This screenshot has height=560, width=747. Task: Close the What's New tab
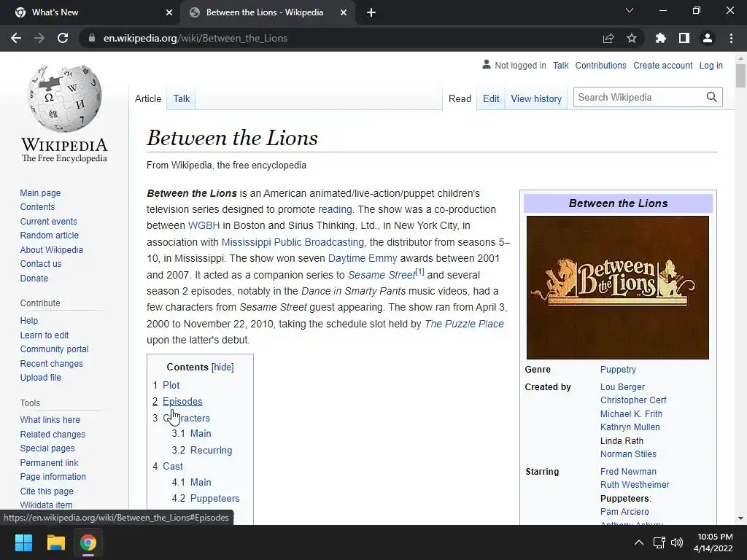tap(169, 12)
